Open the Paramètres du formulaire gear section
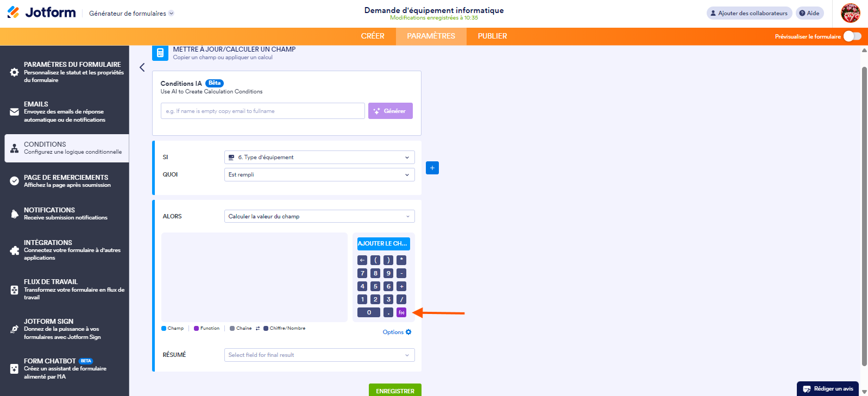 [x=67, y=72]
